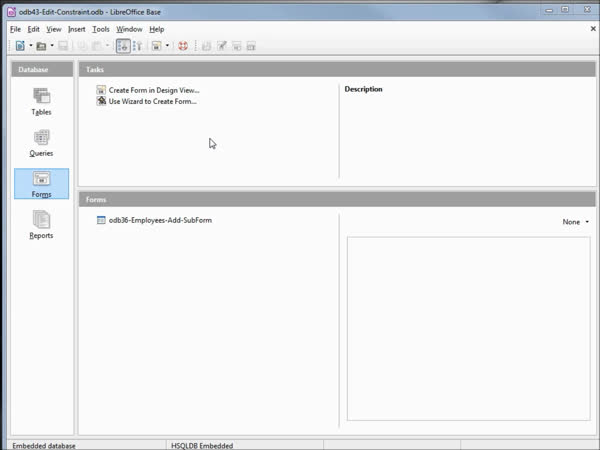Open the Tools menu
The image size is (600, 450).
coord(101,29)
